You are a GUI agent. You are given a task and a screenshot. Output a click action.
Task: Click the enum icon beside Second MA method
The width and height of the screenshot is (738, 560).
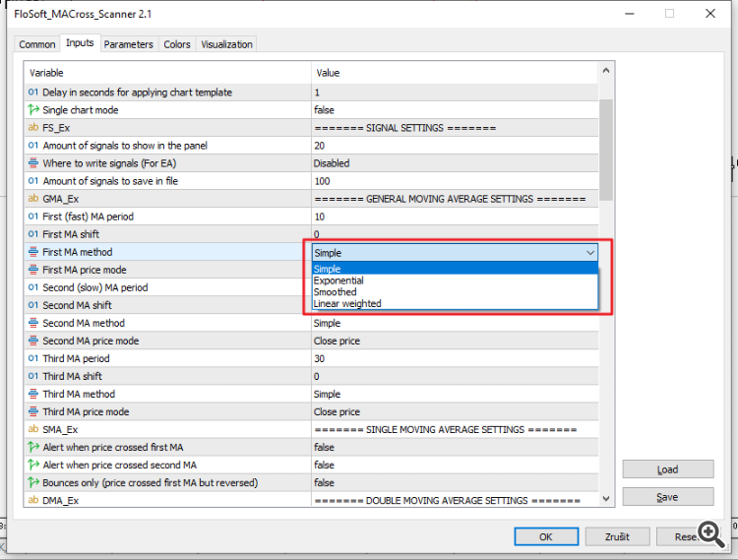tap(32, 323)
